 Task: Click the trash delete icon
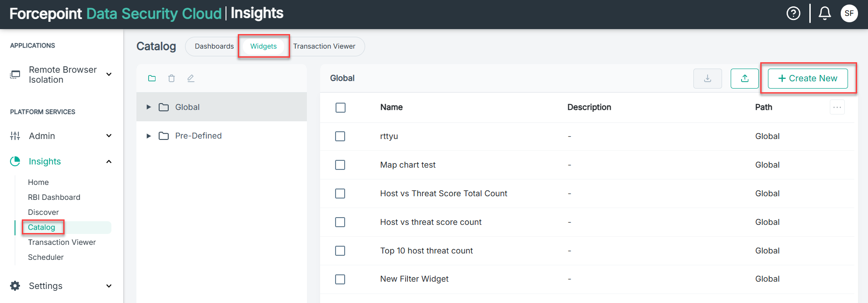(171, 78)
